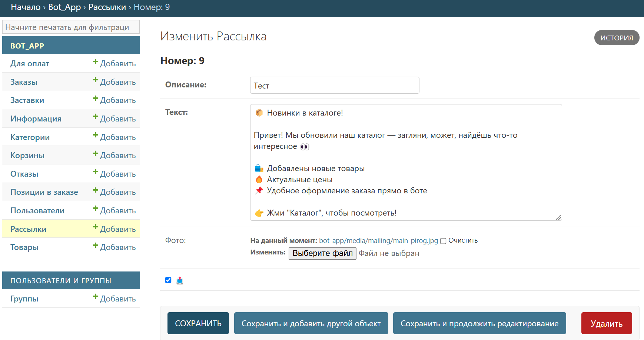
Task: Click the plus Добавить link for Заказы
Action: point(114,82)
